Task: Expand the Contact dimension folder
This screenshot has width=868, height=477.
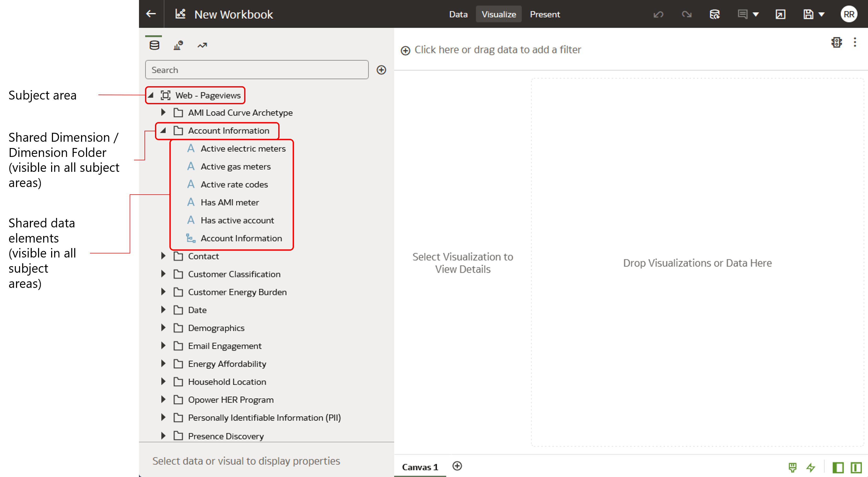Action: pyautogui.click(x=163, y=256)
